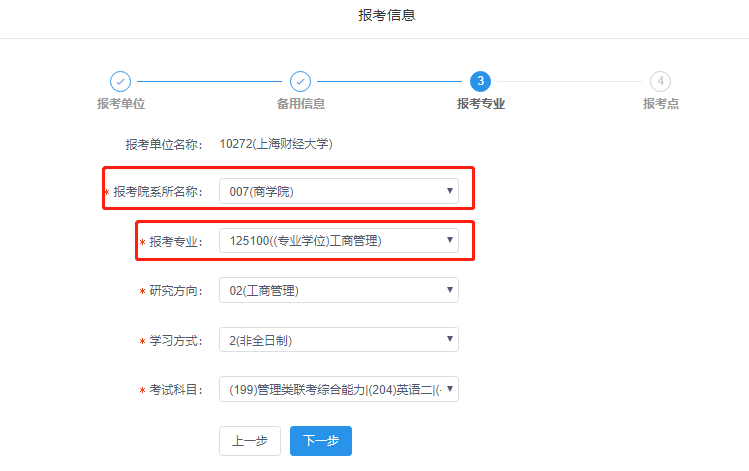
Task: Click the 报考信息 page title
Action: [x=386, y=15]
